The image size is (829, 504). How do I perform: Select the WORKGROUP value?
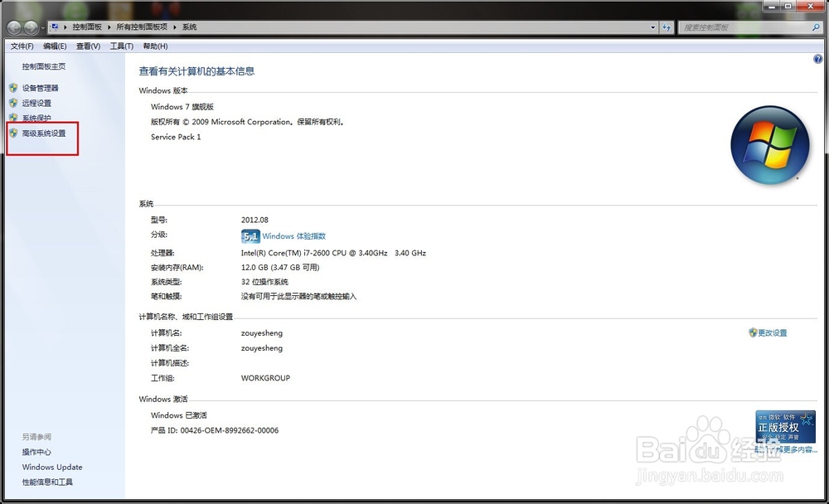click(x=265, y=378)
